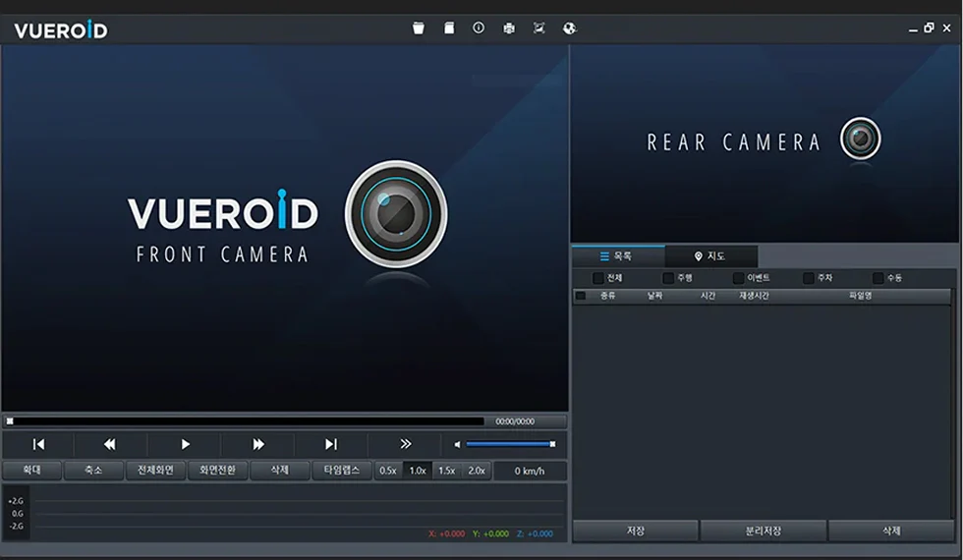Click the volume slider
963x560 pixels.
click(x=510, y=444)
